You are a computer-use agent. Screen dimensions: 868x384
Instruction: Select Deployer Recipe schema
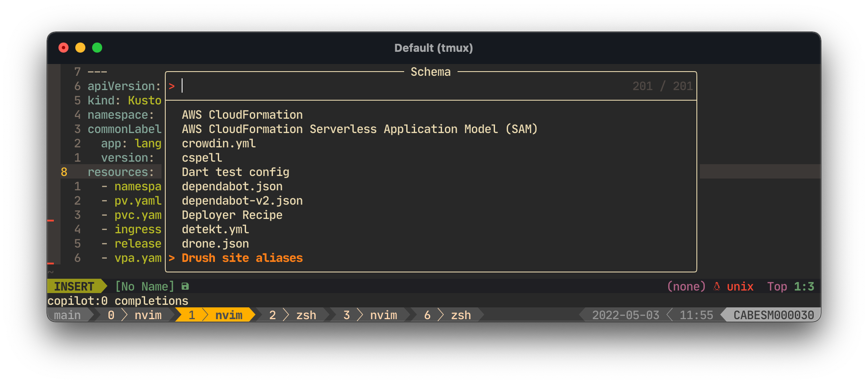point(232,215)
